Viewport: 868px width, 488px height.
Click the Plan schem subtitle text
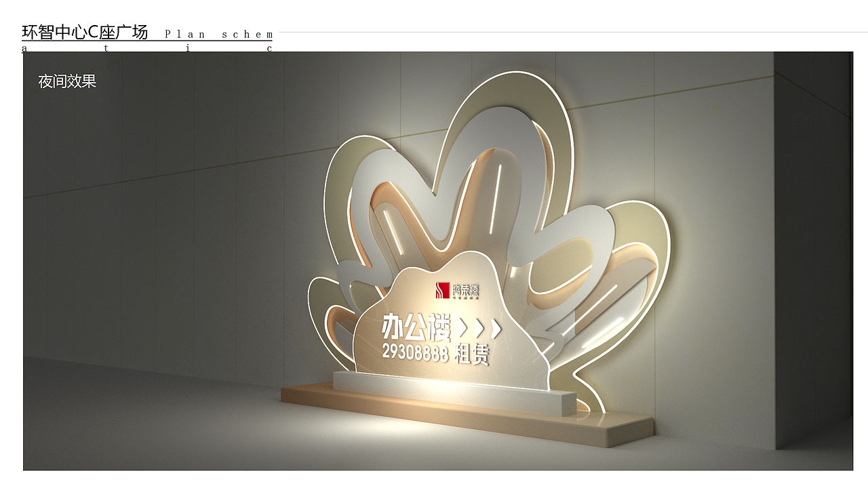219,34
